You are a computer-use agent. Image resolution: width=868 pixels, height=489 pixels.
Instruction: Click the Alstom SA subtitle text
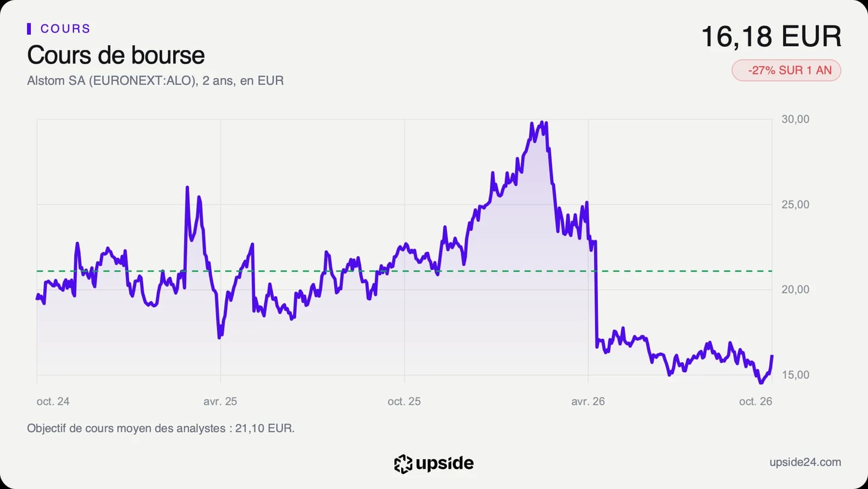pyautogui.click(x=155, y=81)
